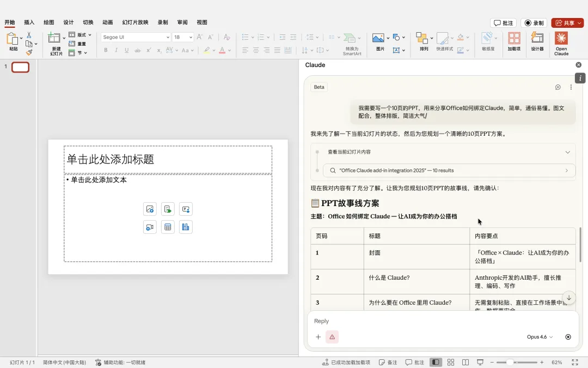Click the new chat icon in Claude panel
This screenshot has width=588, height=368.
[x=558, y=87]
